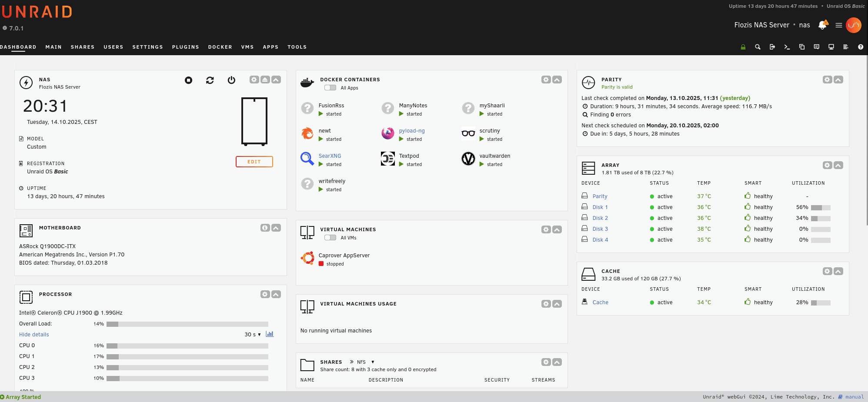This screenshot has width=868, height=402.
Task: Click the Unraid logo
Action: point(37,12)
